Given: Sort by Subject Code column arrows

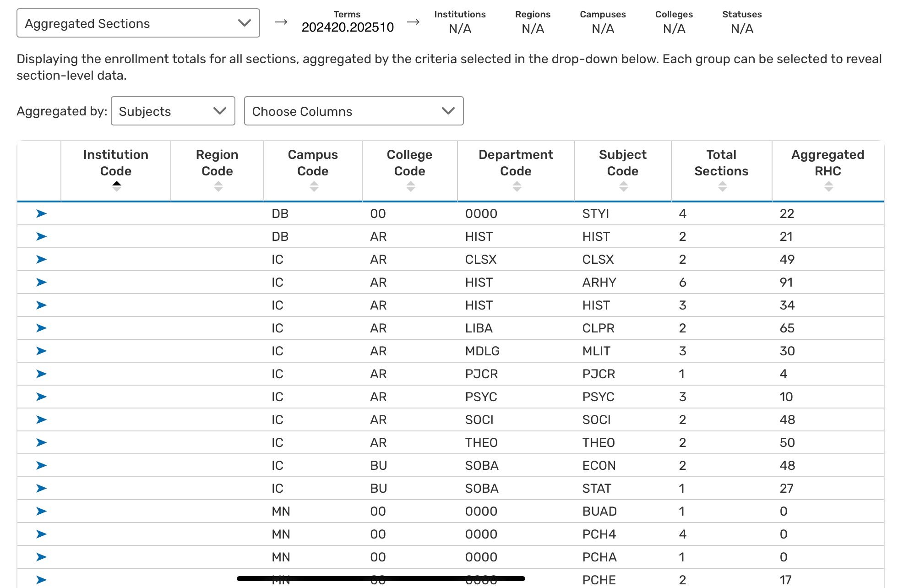Looking at the screenshot, I should [x=623, y=186].
